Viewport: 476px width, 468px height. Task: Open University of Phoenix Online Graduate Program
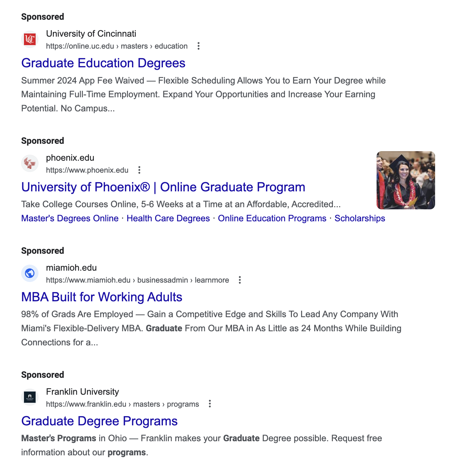tap(163, 187)
